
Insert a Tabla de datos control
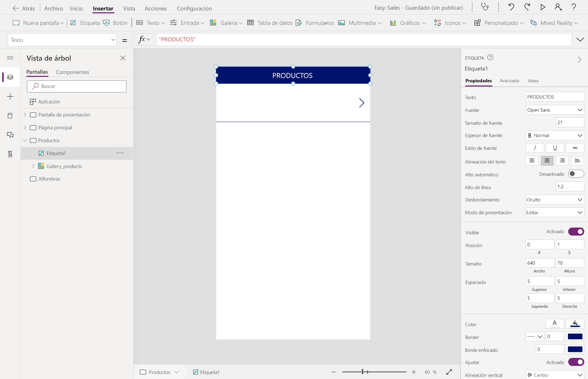tap(270, 23)
